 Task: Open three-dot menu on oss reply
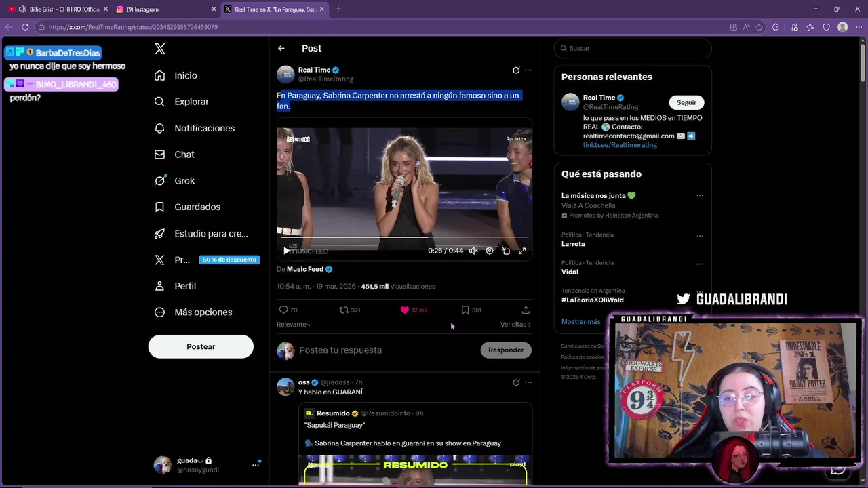coord(528,382)
